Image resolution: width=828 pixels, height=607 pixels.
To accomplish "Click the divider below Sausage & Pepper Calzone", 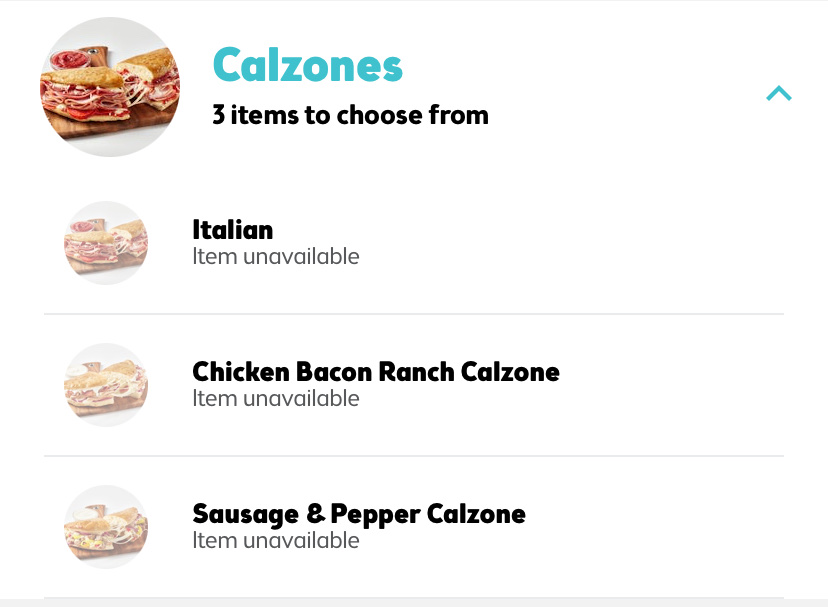I will 414,598.
